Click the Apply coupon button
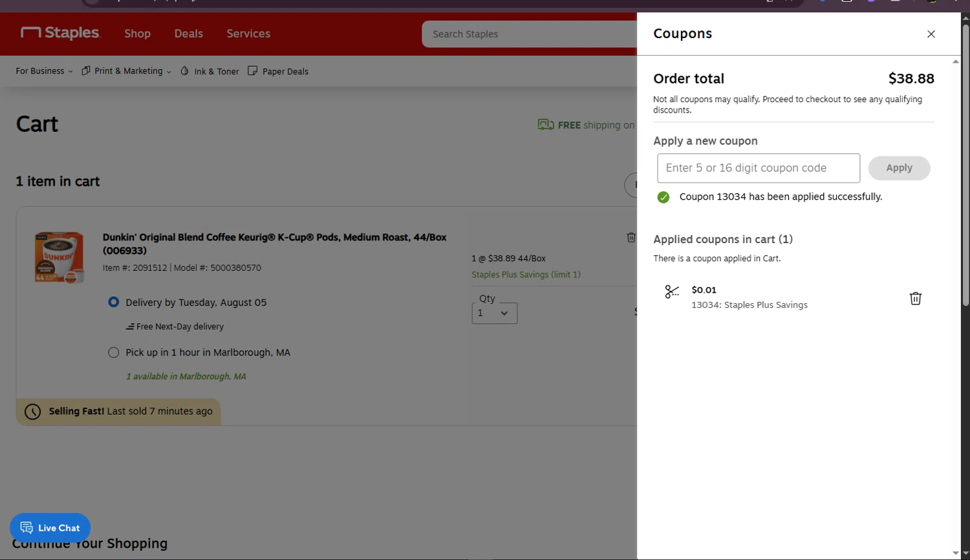Image resolution: width=970 pixels, height=560 pixels. 899,168
